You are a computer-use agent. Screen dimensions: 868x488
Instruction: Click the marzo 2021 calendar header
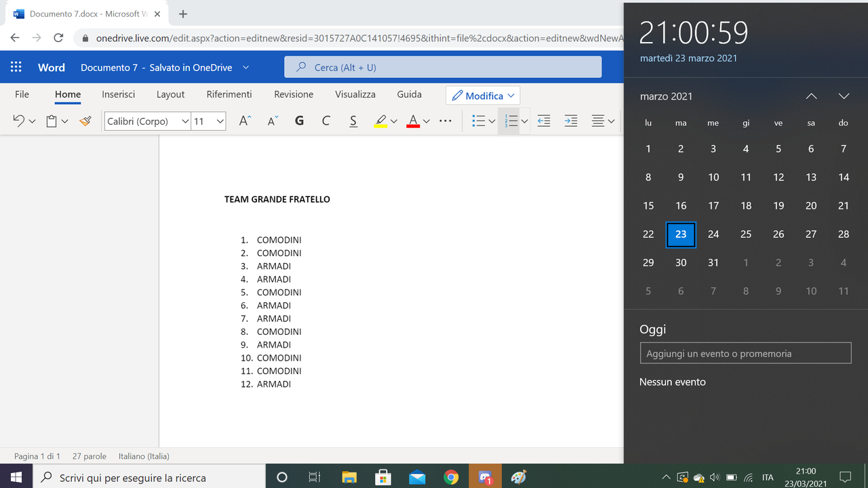pos(666,96)
